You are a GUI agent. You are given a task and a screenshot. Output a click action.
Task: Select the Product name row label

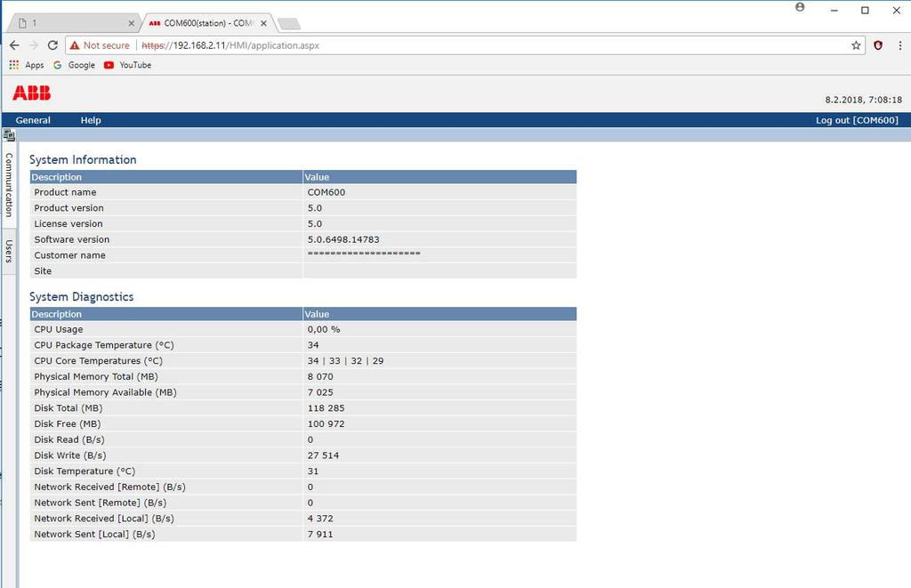coord(65,192)
